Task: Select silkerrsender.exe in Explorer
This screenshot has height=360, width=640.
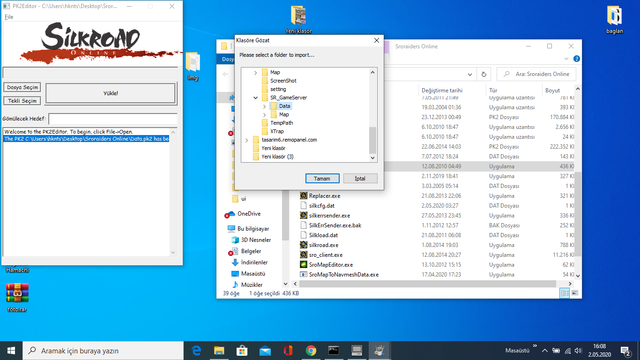Action: tap(329, 216)
